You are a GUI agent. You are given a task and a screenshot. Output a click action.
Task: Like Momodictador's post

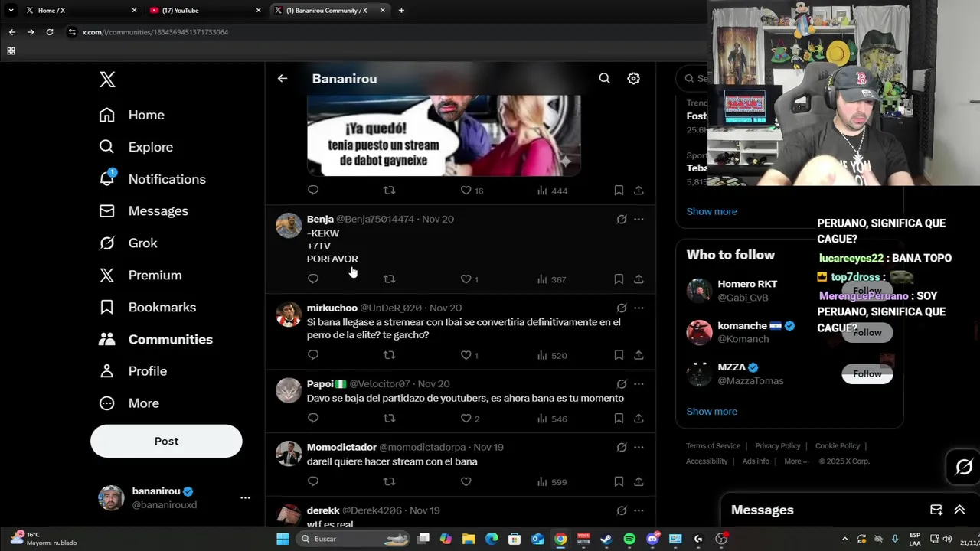coord(465,481)
